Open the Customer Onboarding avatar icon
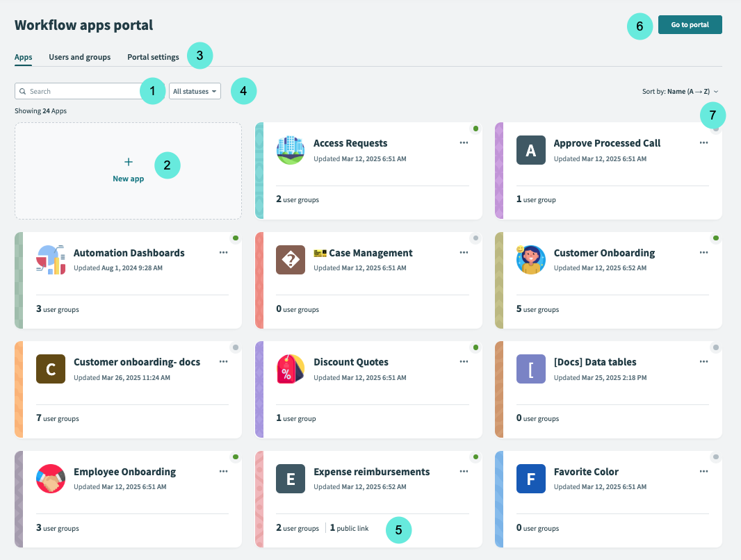Image resolution: width=741 pixels, height=560 pixels. [x=530, y=259]
